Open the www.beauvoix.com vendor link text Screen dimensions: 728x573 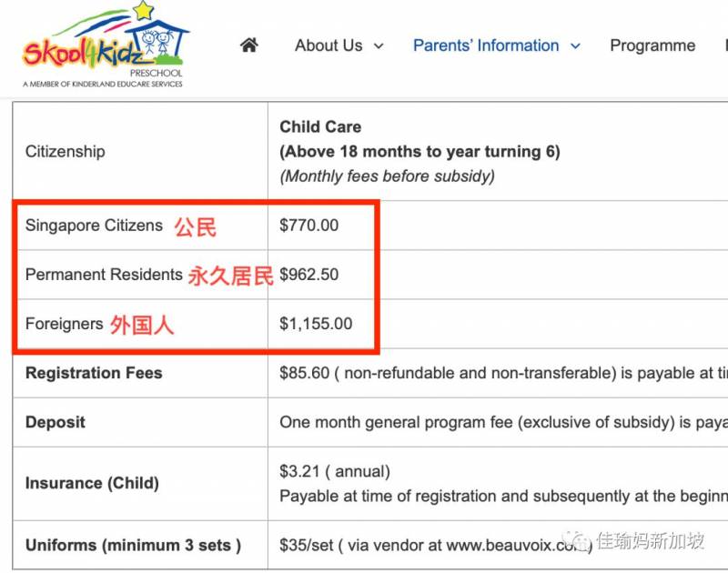tap(511, 546)
